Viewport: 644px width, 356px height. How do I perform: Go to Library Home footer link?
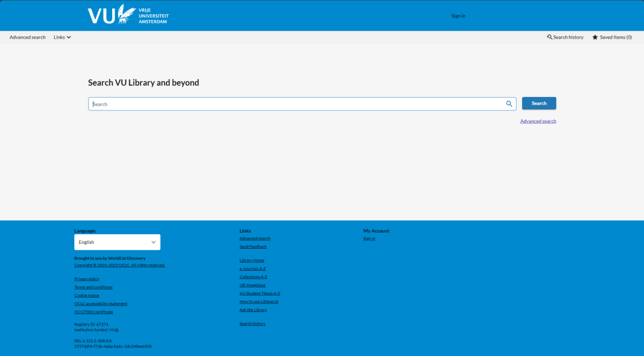click(252, 261)
